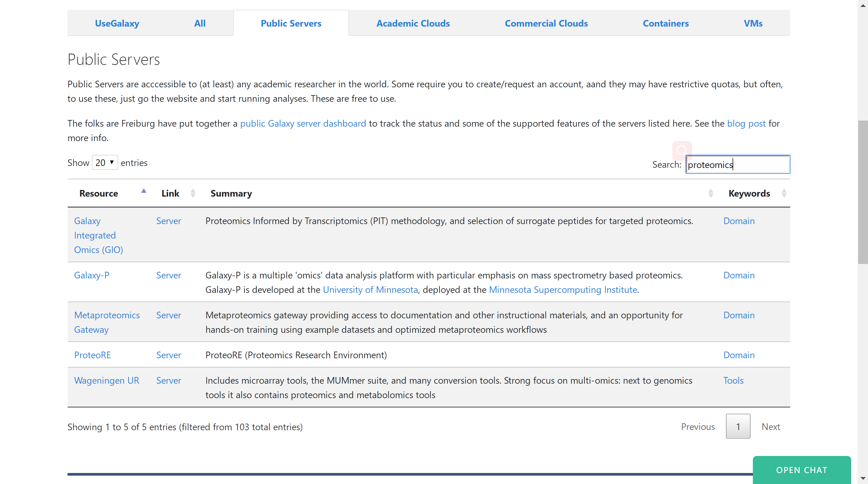Open the entries-per-page dropdown
This screenshot has width=868, height=484.
point(105,163)
